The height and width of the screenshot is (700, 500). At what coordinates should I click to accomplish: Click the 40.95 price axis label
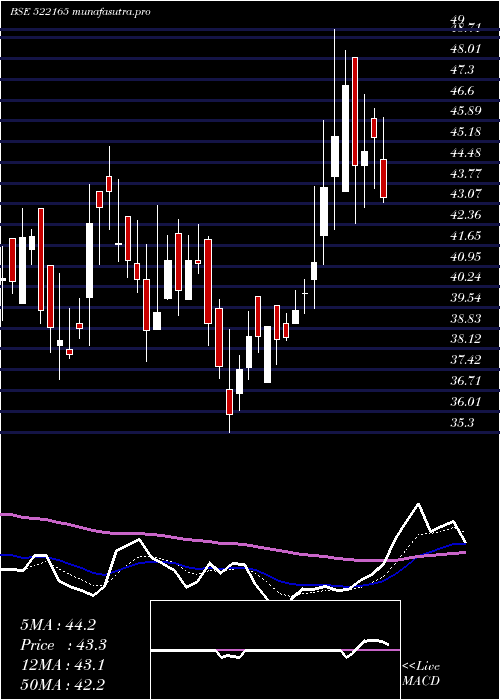pos(466,256)
